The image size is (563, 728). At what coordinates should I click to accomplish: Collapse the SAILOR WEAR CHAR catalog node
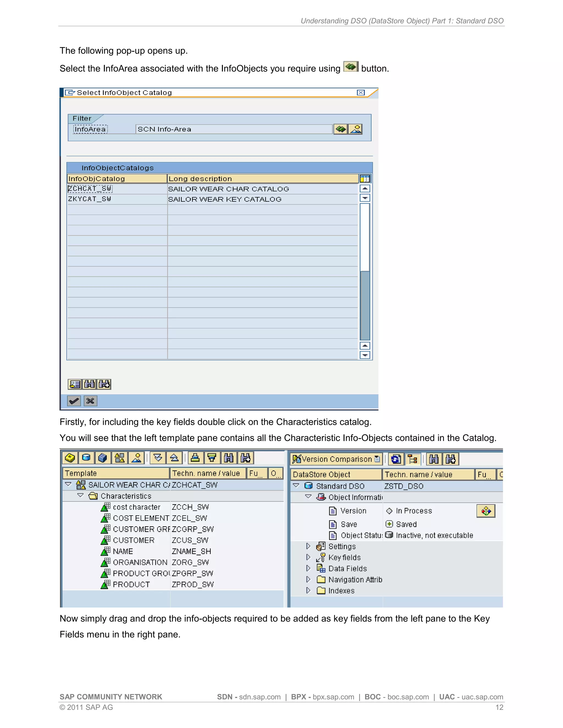[x=68, y=484]
